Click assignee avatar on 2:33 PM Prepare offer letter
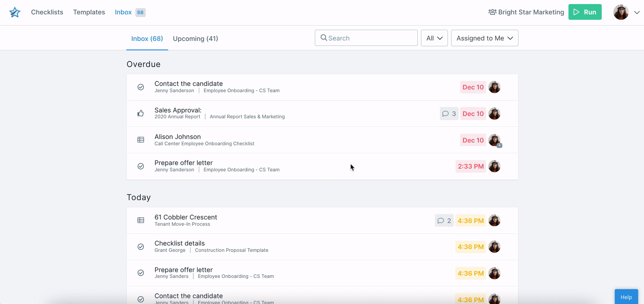Viewport: 644px width, 304px height. point(495,166)
